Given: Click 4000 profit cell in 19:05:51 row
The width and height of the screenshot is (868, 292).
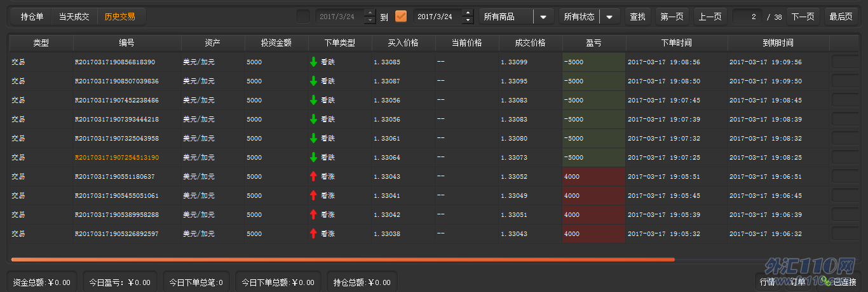Looking at the screenshot, I should tap(594, 176).
